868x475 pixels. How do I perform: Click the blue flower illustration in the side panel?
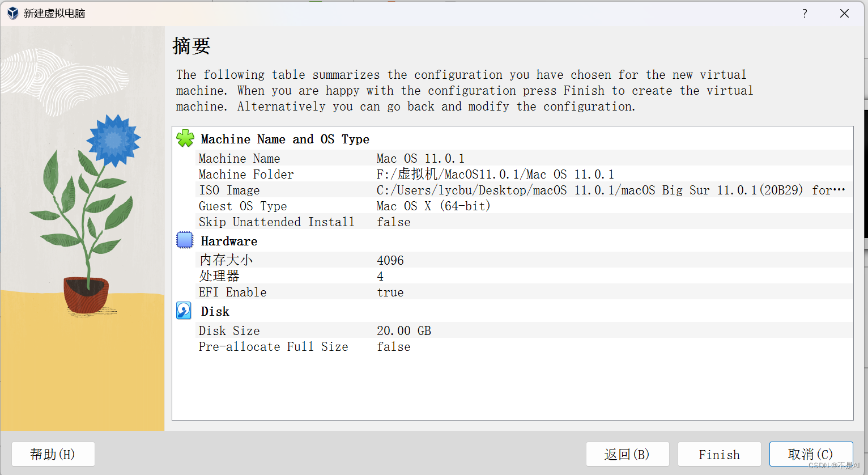tap(113, 141)
